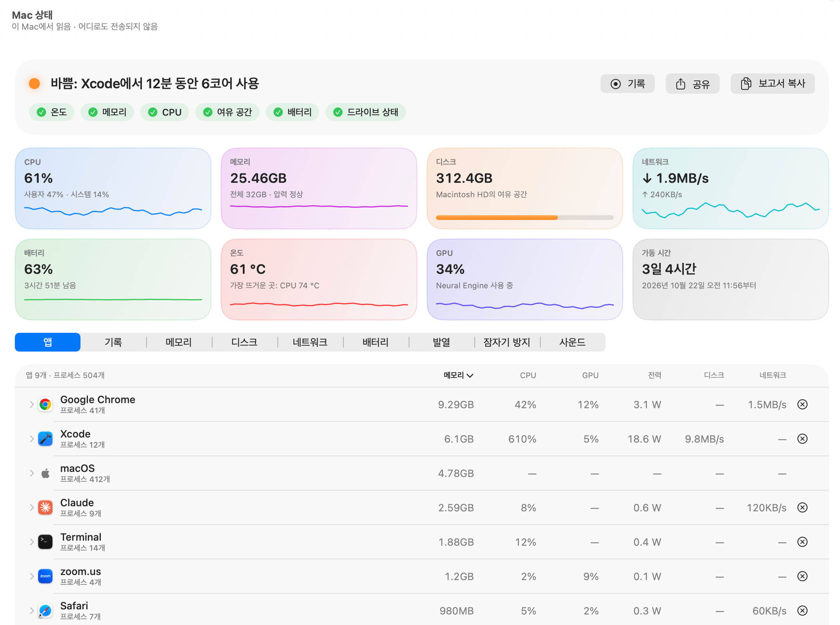Quit zoom.us with its X icon

pos(802,577)
